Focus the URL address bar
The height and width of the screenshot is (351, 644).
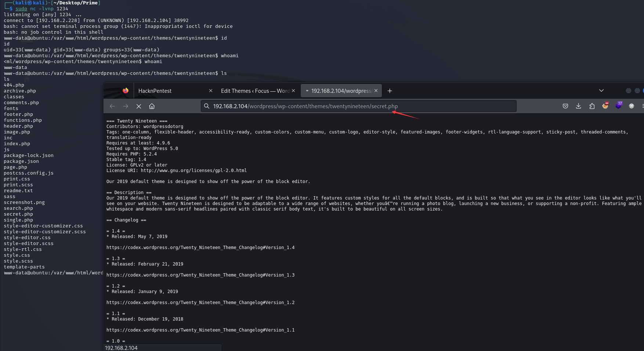tap(359, 106)
